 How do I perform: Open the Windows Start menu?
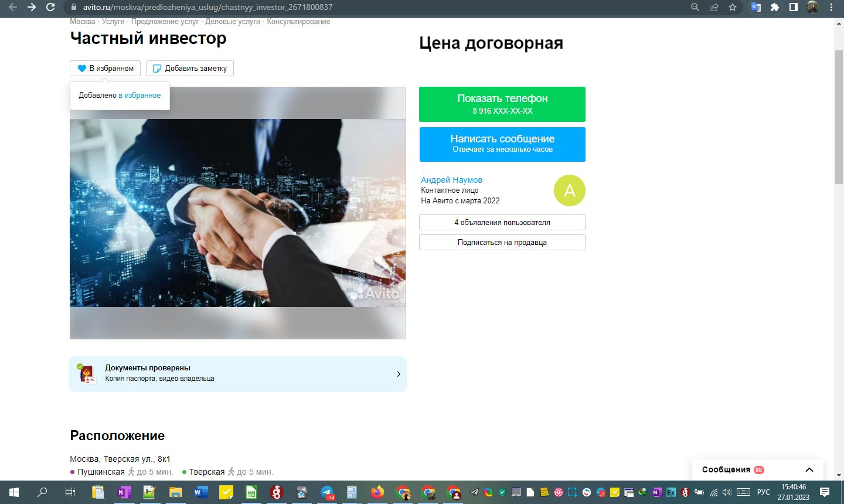14,492
